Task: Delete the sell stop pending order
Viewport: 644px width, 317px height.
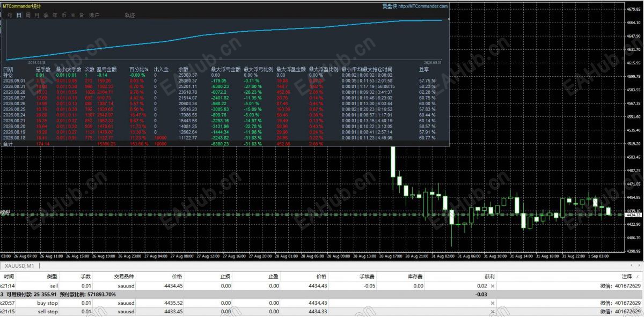Action: (492, 311)
